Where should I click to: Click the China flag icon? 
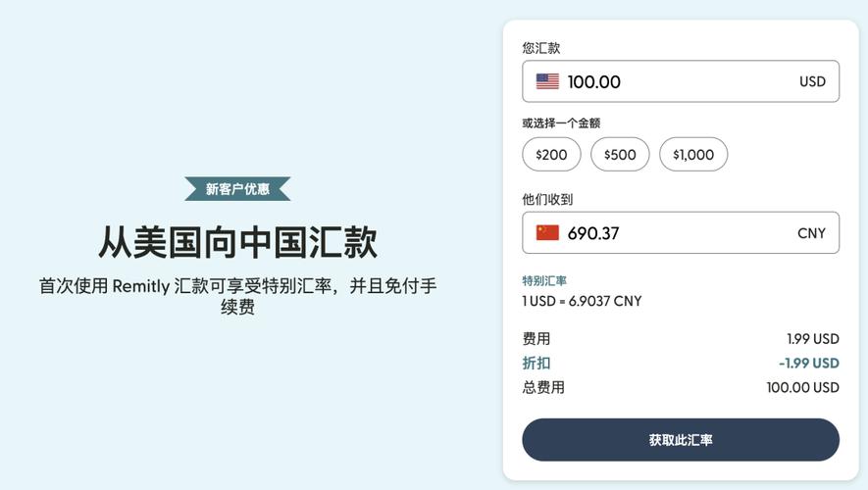pyautogui.click(x=547, y=233)
